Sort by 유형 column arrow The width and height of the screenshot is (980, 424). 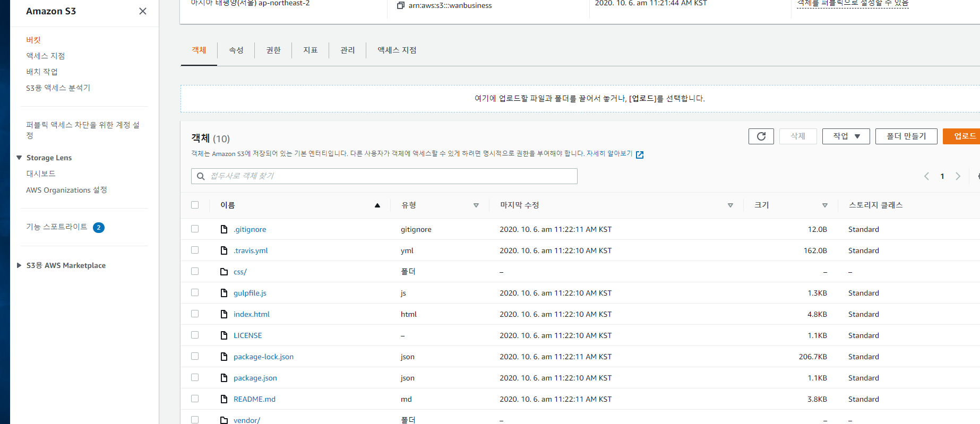click(x=476, y=205)
